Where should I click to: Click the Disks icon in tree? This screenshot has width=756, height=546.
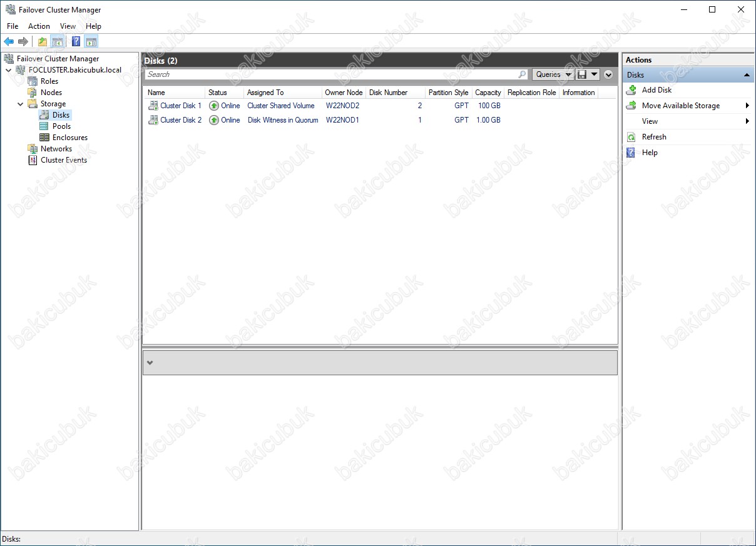click(44, 115)
